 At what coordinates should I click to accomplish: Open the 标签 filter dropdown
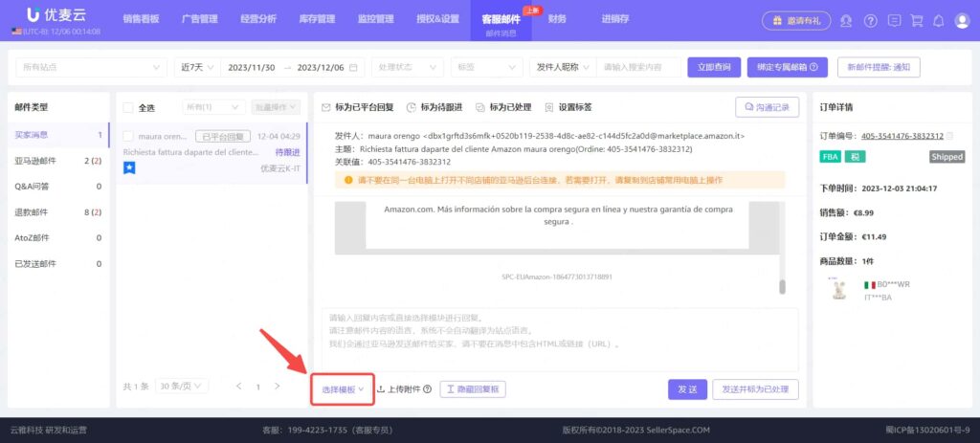[x=487, y=68]
